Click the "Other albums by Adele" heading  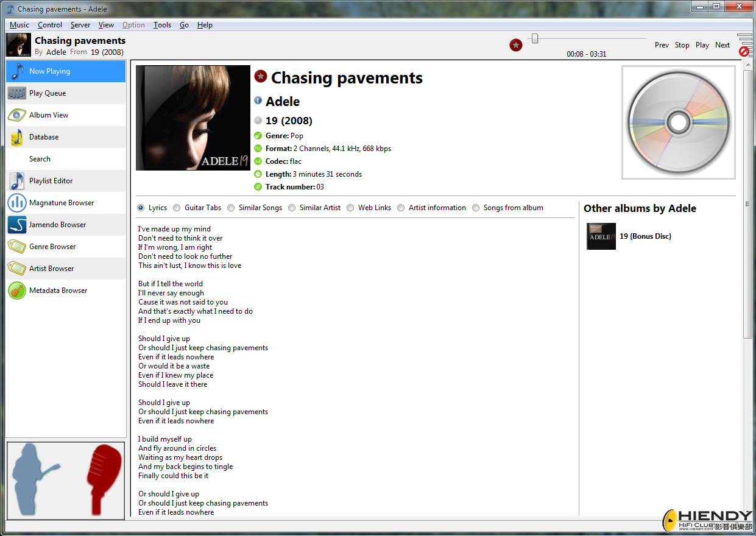pyautogui.click(x=640, y=208)
